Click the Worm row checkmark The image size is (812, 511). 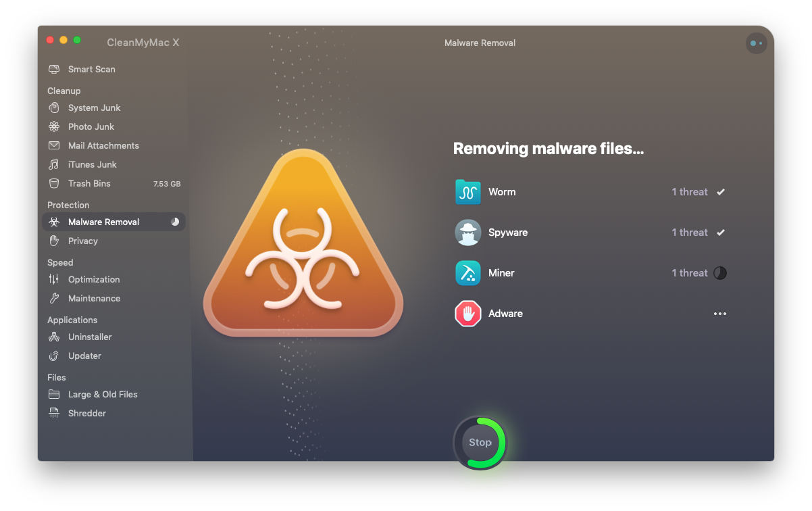point(721,192)
